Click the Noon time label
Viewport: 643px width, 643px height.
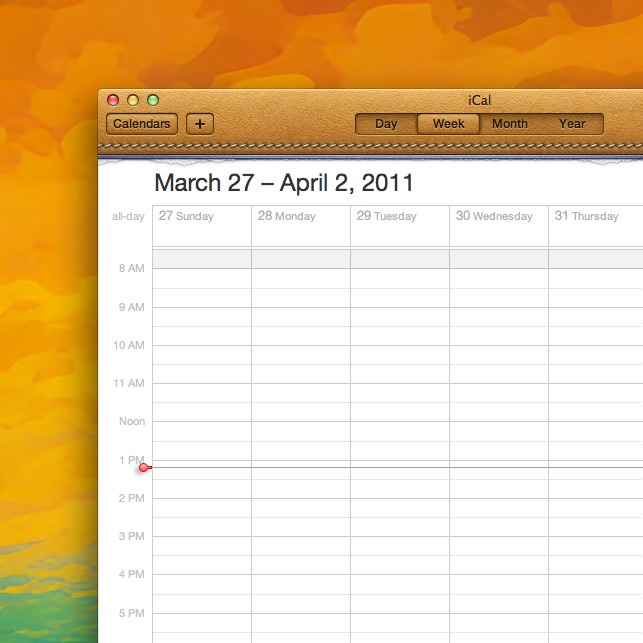(x=132, y=422)
